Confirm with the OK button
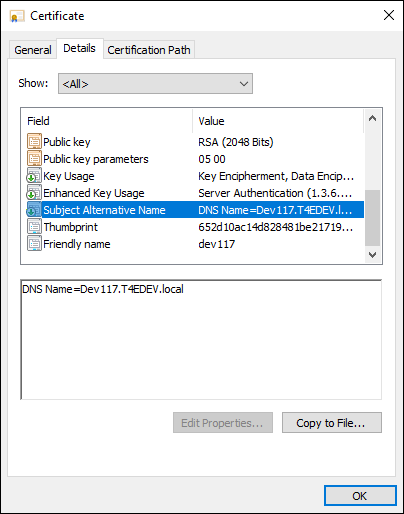 360,496
